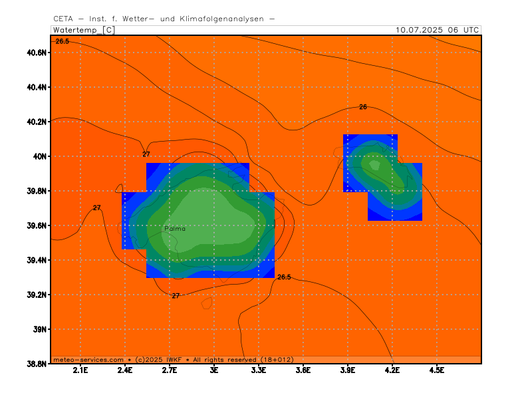Click the 38.8N latitude label
Viewport: 532px width, 399px height.
37,364
